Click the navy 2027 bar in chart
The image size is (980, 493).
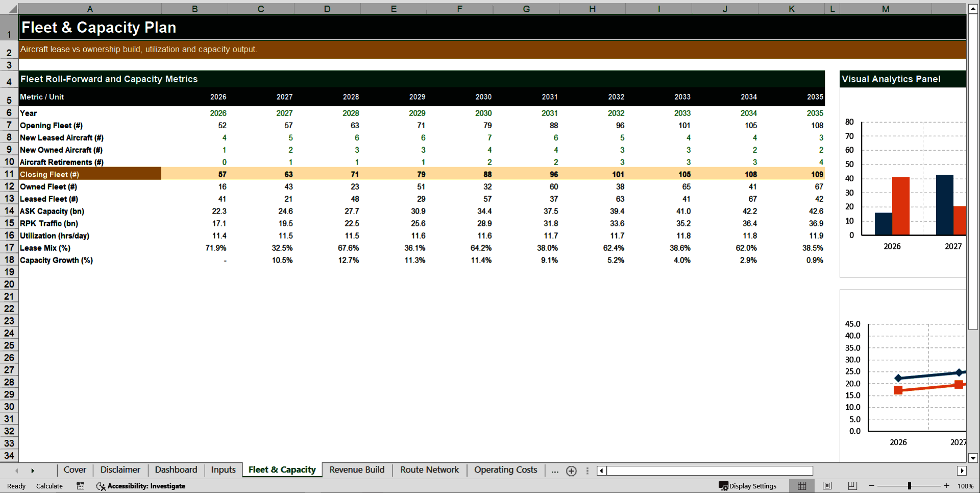coord(945,205)
